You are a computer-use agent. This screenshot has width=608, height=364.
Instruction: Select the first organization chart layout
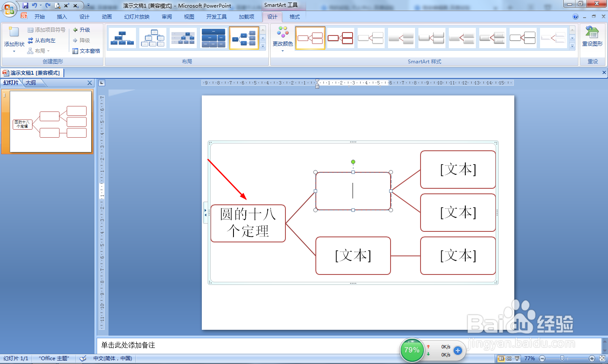pos(122,38)
